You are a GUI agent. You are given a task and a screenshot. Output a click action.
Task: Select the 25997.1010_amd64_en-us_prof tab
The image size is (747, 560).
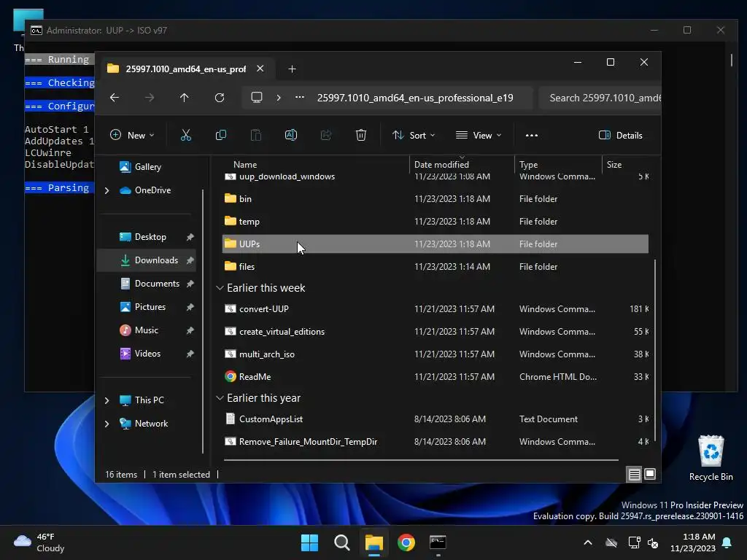(x=185, y=69)
